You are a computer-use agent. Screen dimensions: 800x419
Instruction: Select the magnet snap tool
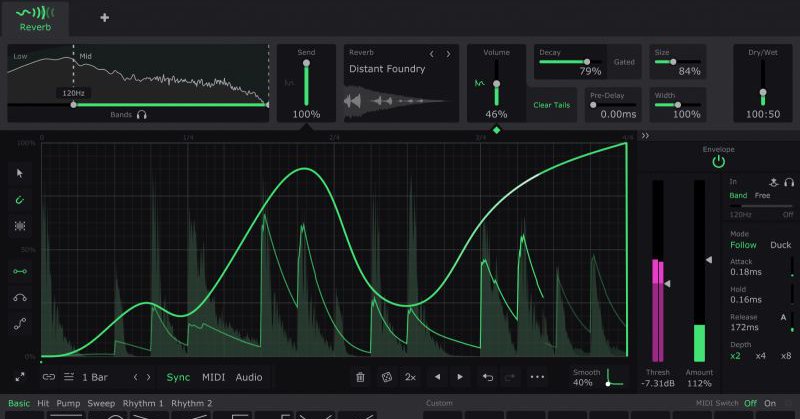click(20, 200)
